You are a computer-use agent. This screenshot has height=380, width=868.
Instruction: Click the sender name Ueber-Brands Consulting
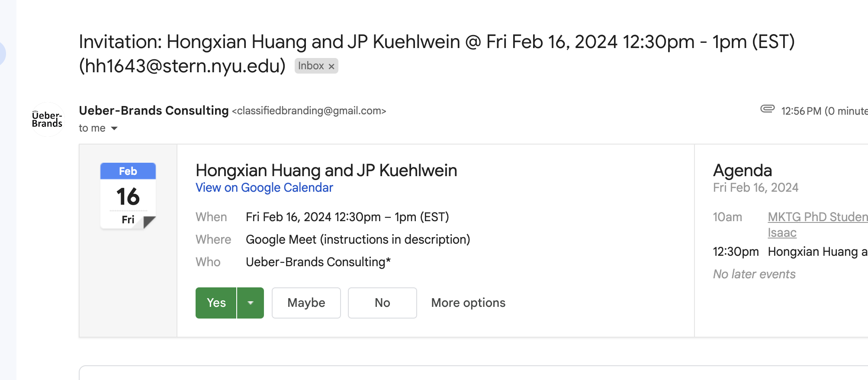click(154, 111)
